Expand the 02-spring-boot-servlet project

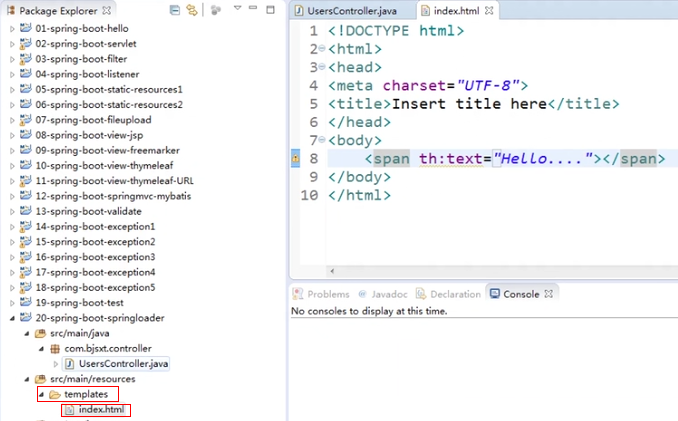click(x=12, y=44)
